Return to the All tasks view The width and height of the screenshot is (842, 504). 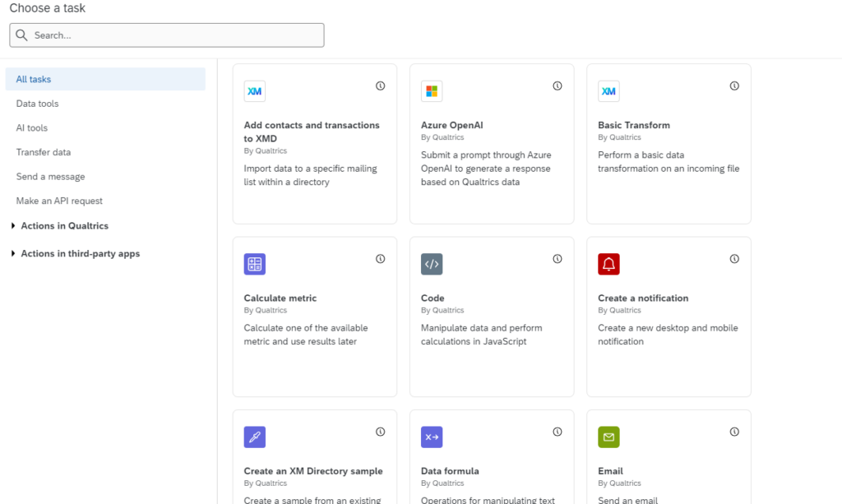[34, 79]
